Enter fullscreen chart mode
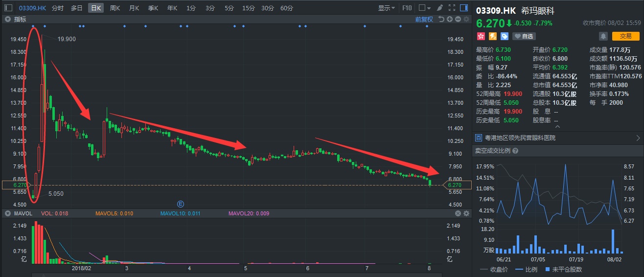 click(452, 8)
